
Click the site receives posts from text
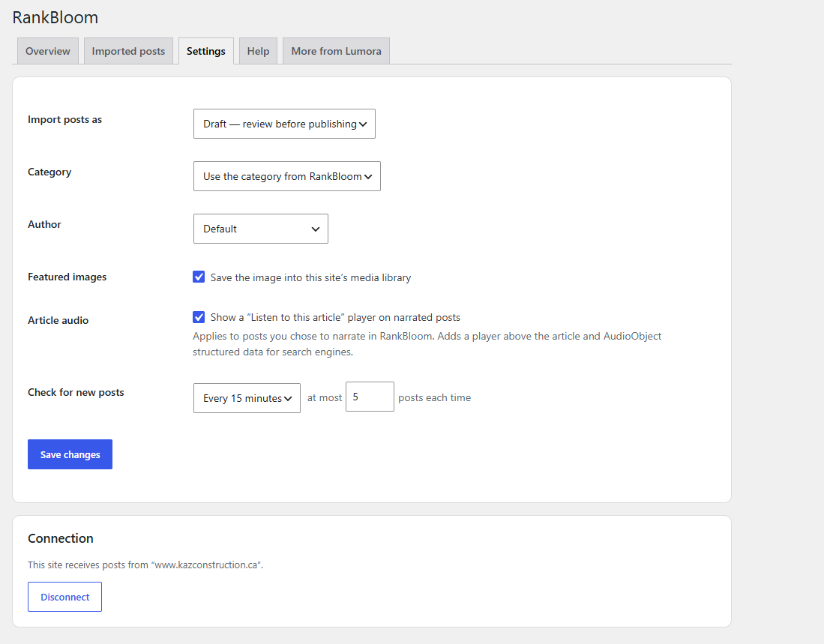tap(145, 565)
